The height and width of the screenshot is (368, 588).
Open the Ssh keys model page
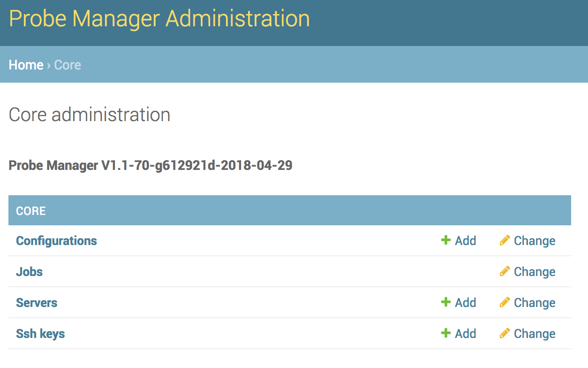(x=40, y=333)
